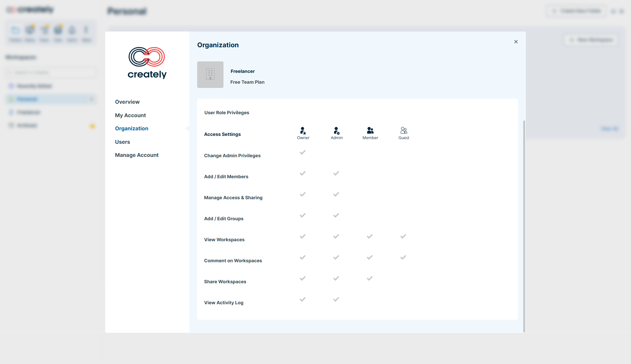Click the Freelancer organization name
The image size is (631, 364).
(243, 71)
